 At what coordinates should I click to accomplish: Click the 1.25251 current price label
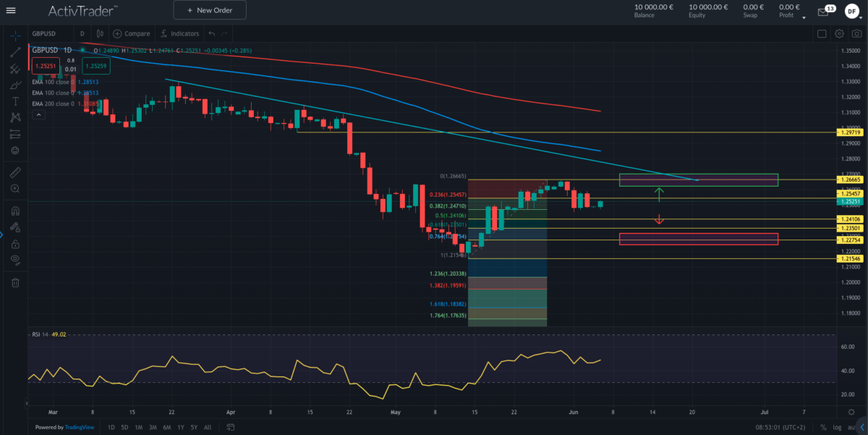tap(848, 201)
